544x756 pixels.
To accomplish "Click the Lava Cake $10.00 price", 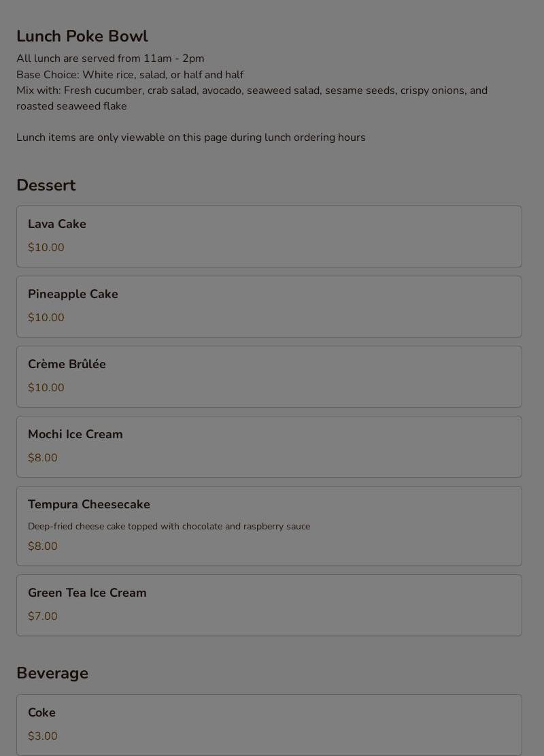I will (x=46, y=247).
